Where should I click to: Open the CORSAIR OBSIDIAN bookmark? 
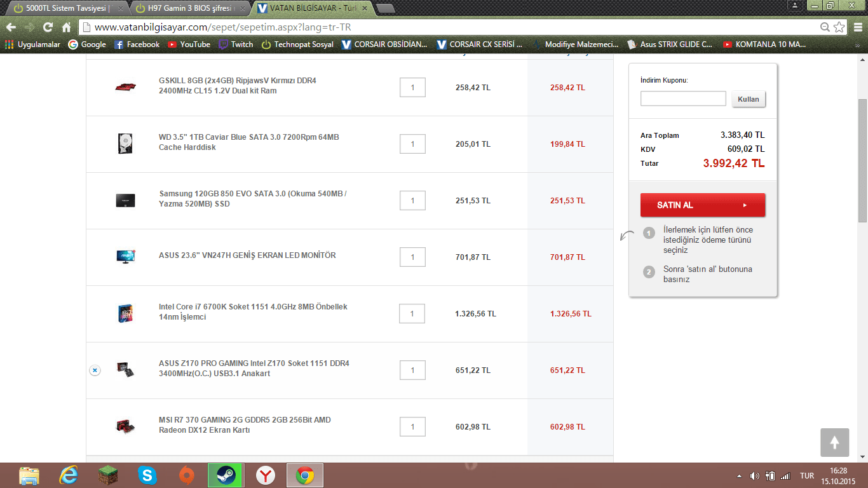coord(384,44)
